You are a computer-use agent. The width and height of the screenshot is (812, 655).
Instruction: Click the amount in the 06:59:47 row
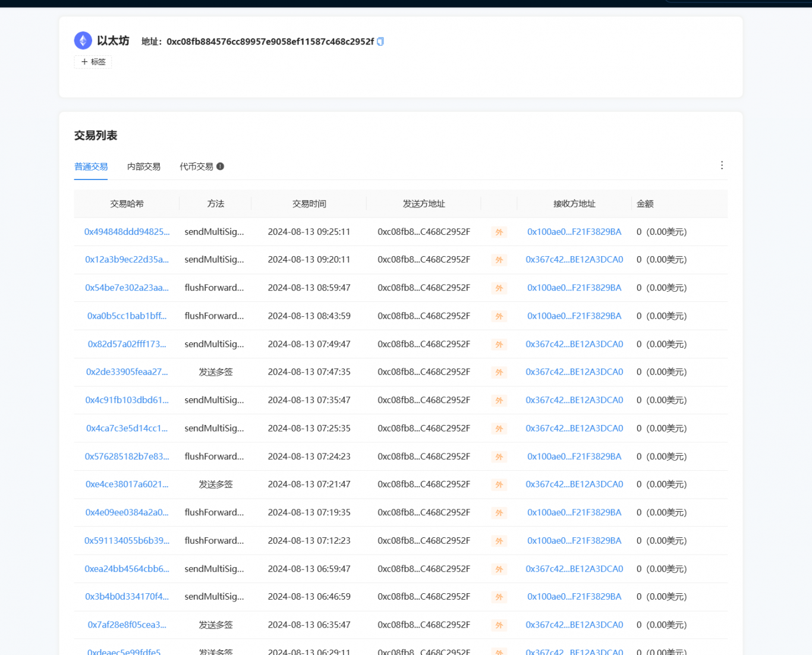[662, 569]
